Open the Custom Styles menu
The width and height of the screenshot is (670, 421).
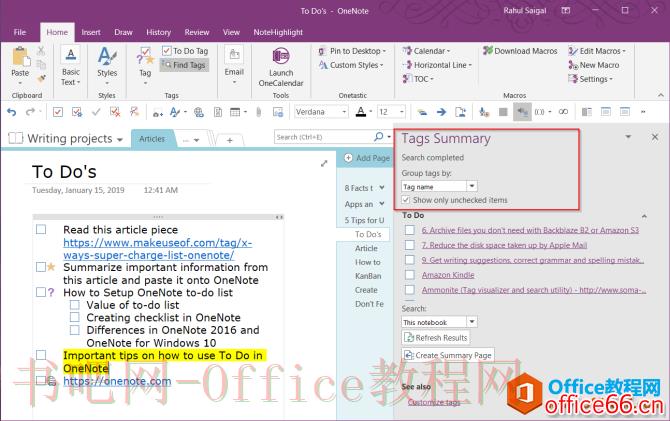(x=351, y=65)
